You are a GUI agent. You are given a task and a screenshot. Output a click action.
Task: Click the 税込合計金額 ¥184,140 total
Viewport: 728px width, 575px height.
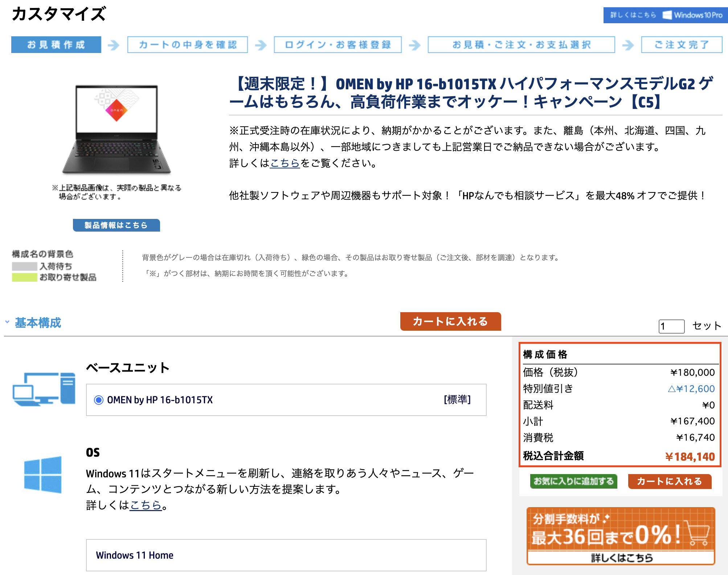pyautogui.click(x=690, y=457)
